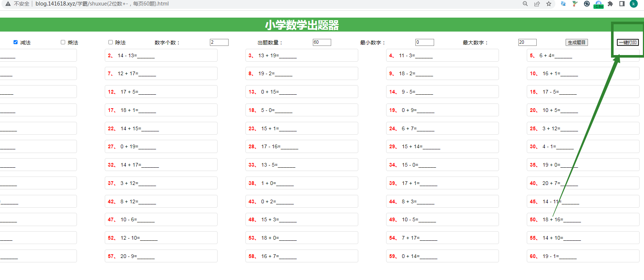The width and height of the screenshot is (644, 280).
Task: Click question 9 '18 - 2='
Action: click(x=442, y=73)
